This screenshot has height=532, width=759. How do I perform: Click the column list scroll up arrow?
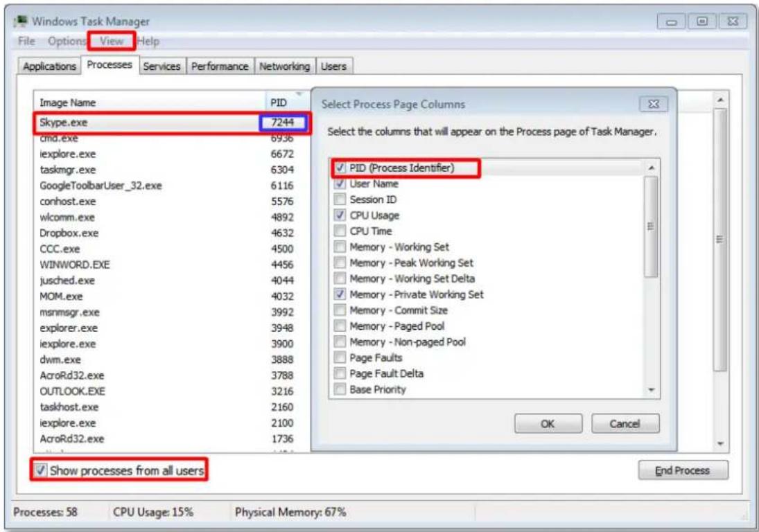(652, 168)
